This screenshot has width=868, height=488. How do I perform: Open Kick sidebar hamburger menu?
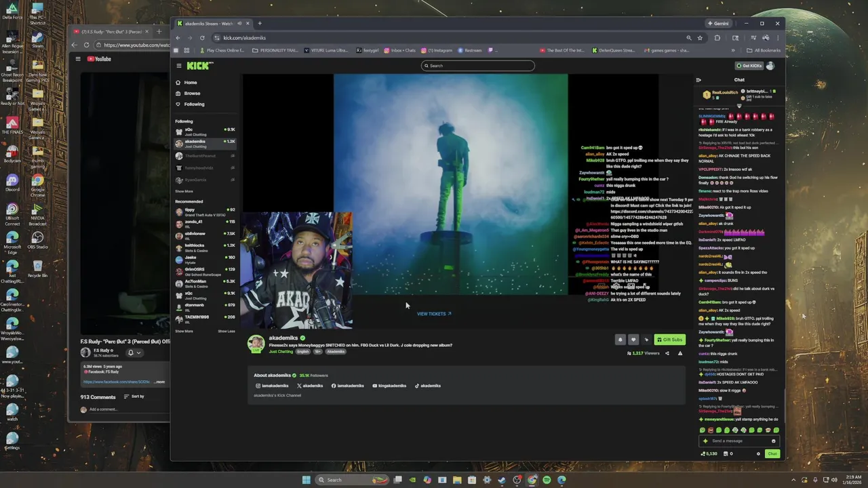click(x=179, y=66)
